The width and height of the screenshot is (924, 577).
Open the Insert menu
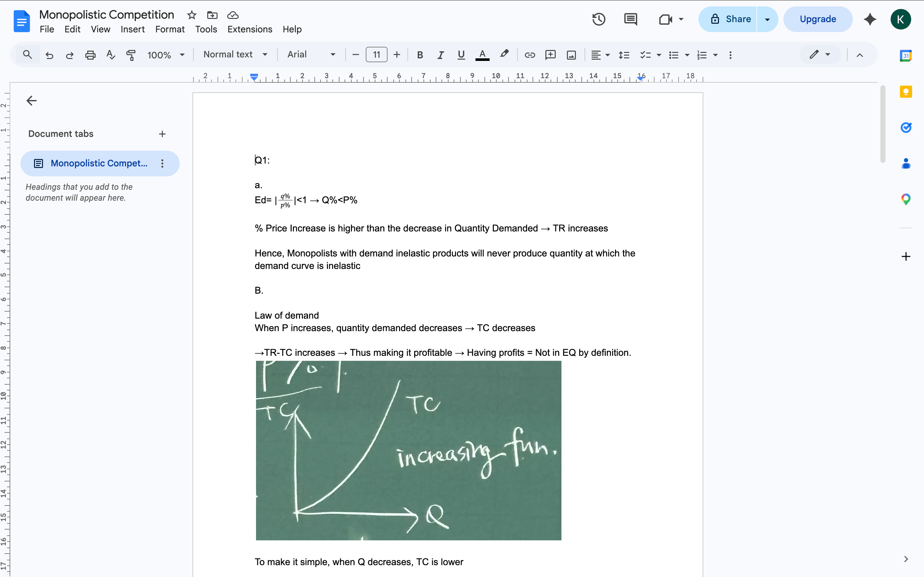[x=133, y=29]
